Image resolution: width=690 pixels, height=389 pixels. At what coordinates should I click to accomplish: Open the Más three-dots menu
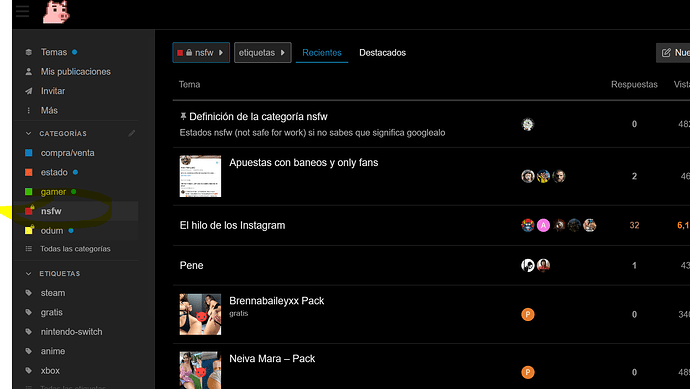[29, 110]
